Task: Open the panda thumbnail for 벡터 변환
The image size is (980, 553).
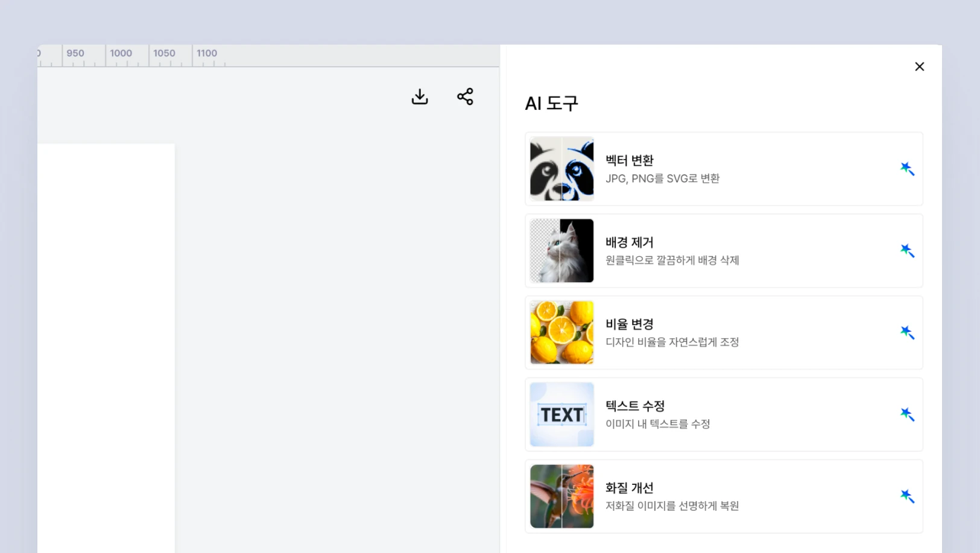Action: (561, 169)
